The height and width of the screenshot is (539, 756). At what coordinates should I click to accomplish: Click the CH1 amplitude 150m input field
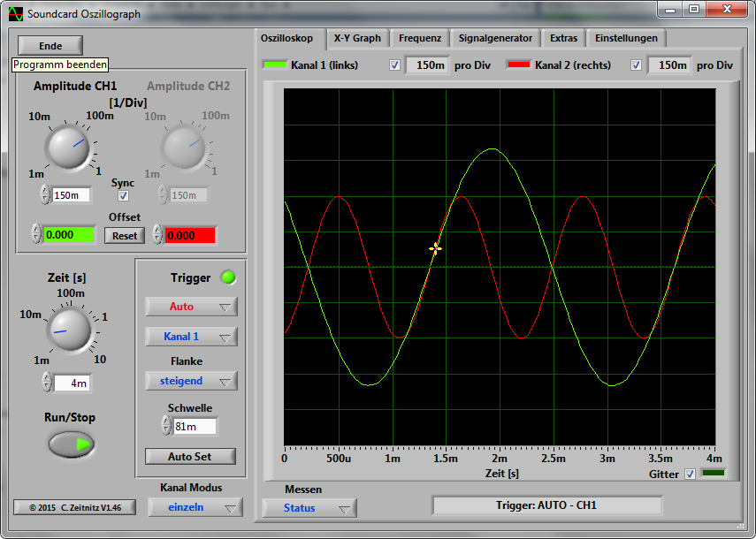coord(72,195)
